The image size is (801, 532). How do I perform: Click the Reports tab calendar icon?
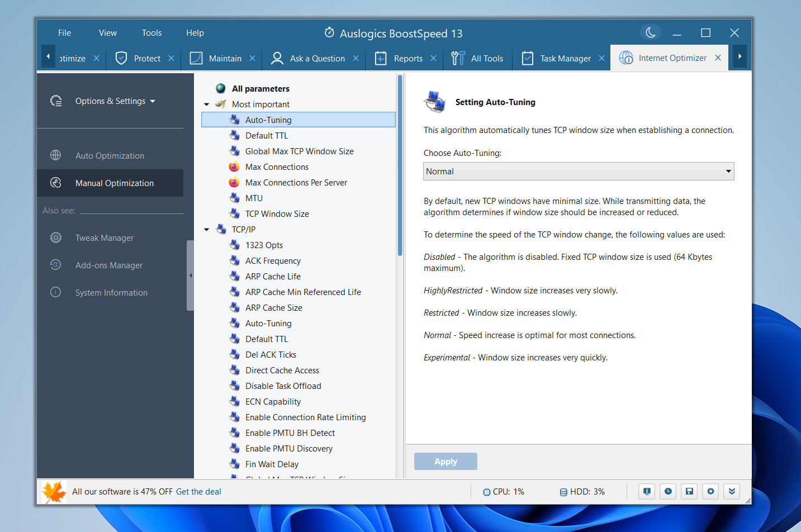pos(381,58)
